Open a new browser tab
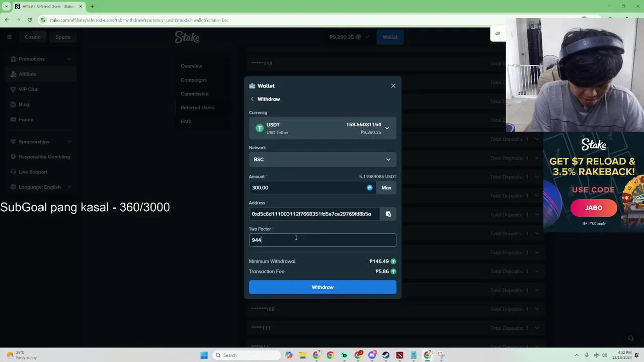Image resolution: width=644 pixels, height=362 pixels. [x=92, y=6]
